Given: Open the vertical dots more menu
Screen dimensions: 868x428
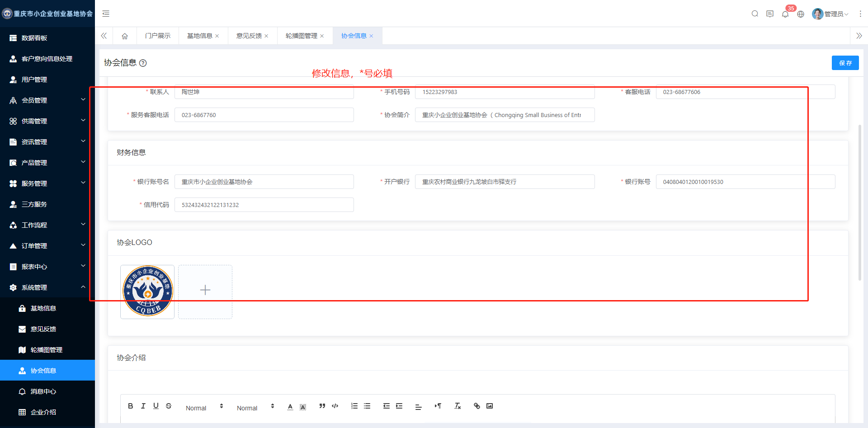Looking at the screenshot, I should (x=860, y=14).
